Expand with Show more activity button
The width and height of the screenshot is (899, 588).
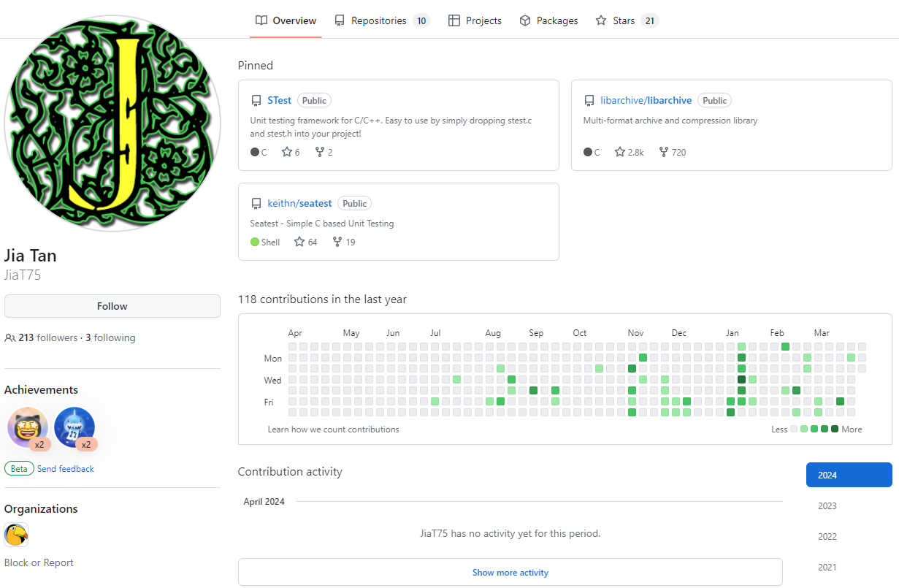coord(510,573)
